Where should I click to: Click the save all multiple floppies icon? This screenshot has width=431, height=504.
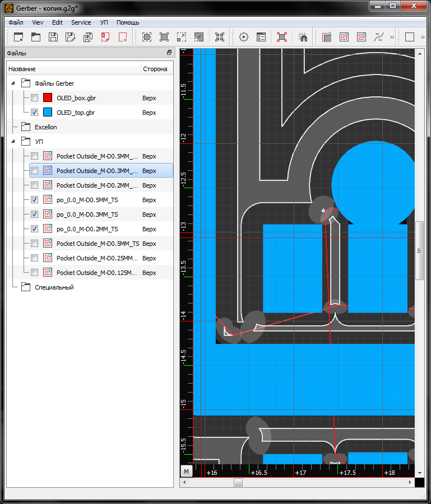88,37
